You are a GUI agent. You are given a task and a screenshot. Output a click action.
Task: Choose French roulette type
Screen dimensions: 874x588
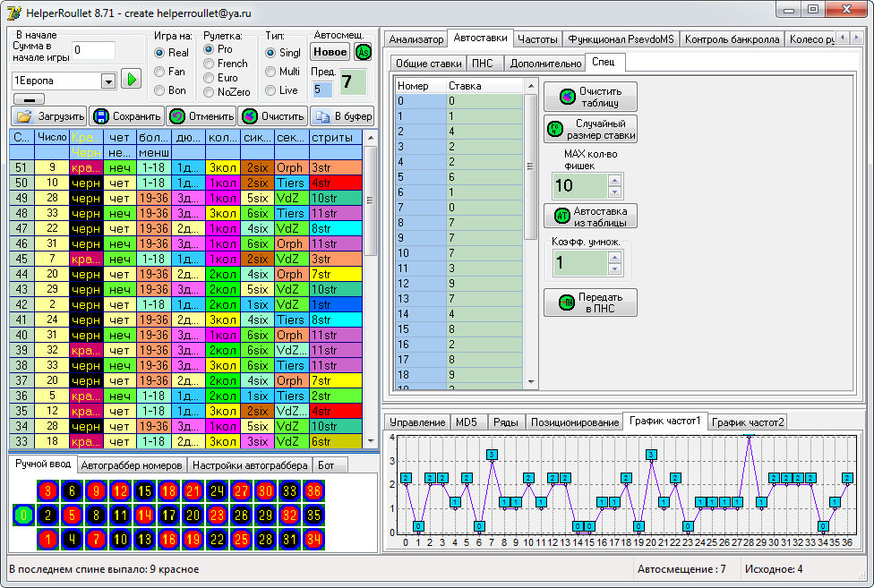[210, 64]
